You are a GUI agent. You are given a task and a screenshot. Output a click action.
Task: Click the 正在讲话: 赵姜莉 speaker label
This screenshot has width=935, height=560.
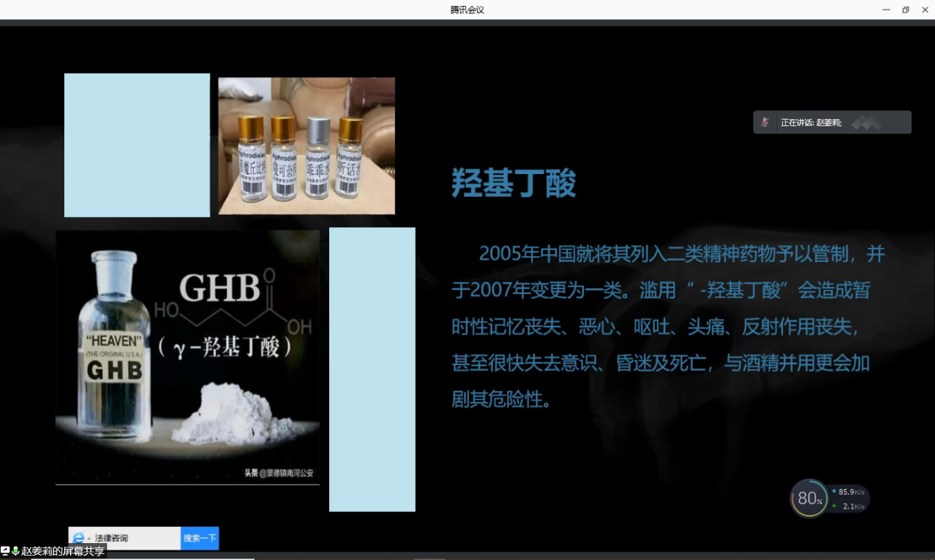(x=811, y=122)
